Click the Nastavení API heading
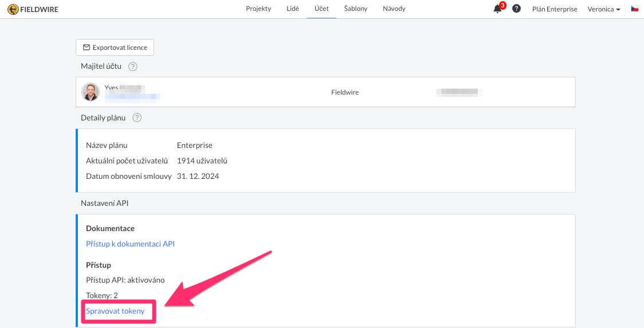The height and width of the screenshot is (328, 644). coord(105,203)
